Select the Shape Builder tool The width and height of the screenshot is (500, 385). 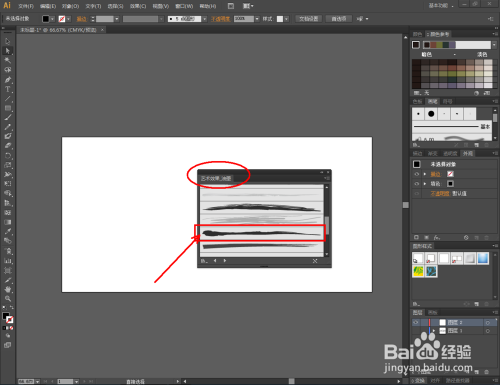[7, 193]
